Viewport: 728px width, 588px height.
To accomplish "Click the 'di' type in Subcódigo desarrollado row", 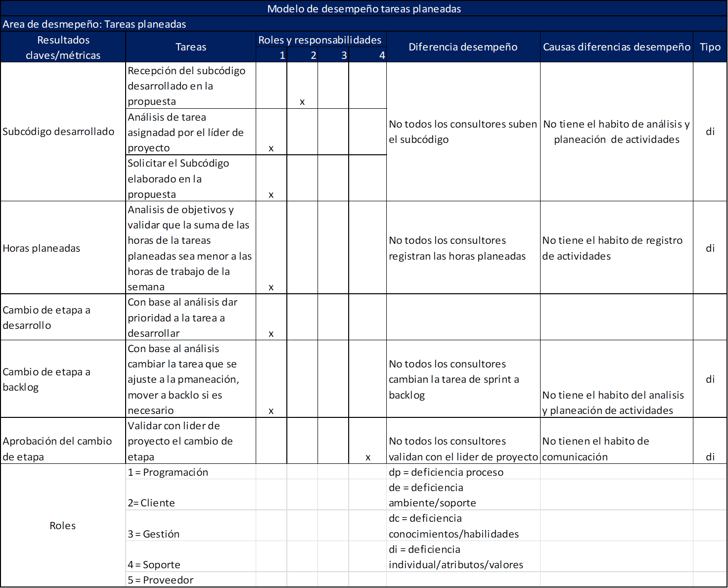I will (710, 132).
